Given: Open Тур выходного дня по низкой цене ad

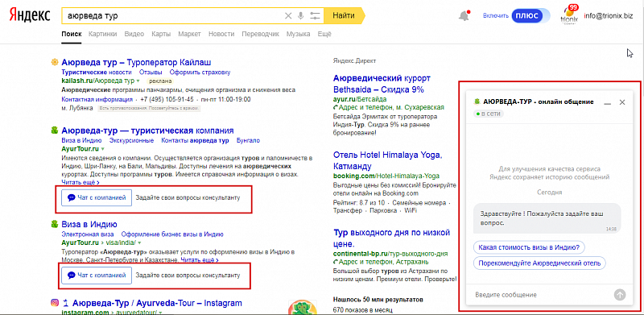Looking at the screenshot, I should pos(391,238).
